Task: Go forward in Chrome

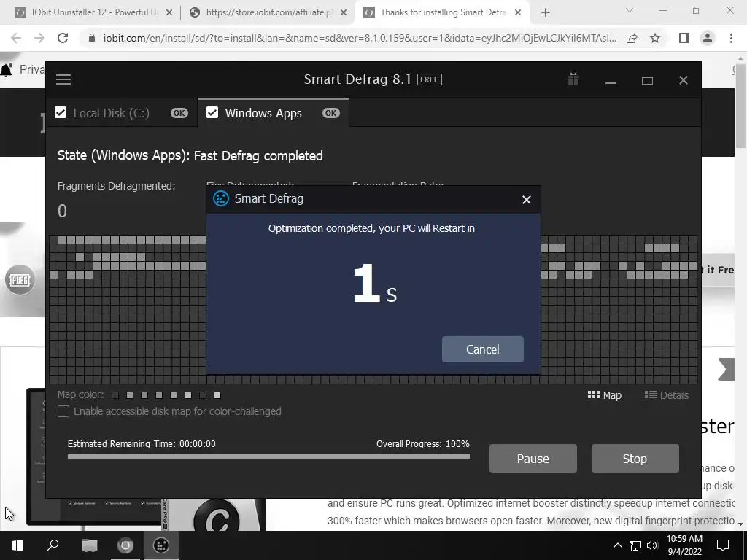Action: [x=39, y=38]
